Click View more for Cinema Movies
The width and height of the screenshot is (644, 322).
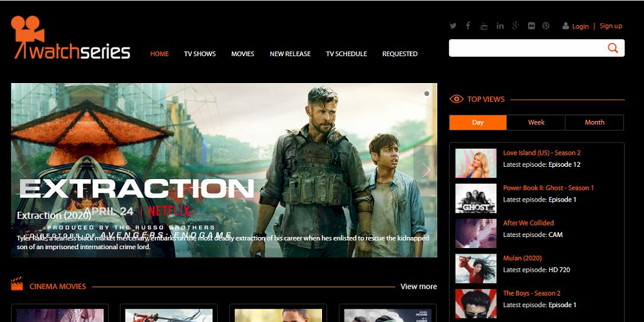click(x=419, y=287)
